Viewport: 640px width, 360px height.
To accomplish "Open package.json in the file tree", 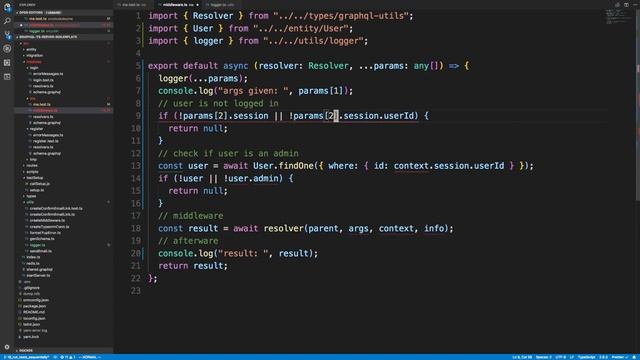I will click(x=34, y=307).
